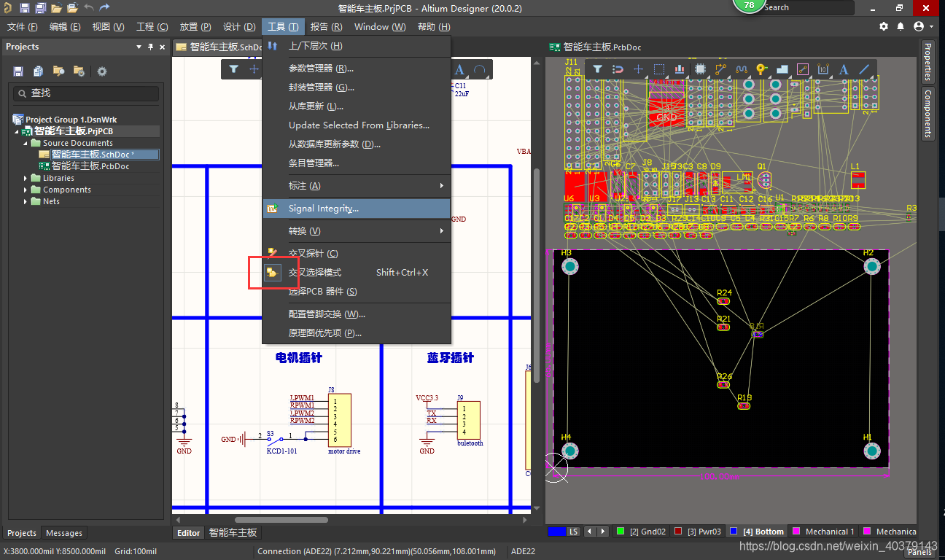Select the filter tool in the PCB active bar
This screenshot has height=560, width=945.
[597, 69]
